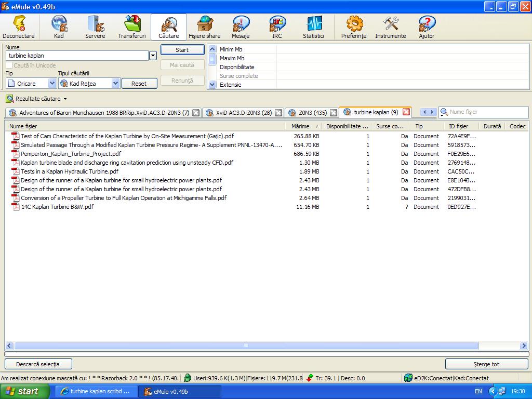Click Șterge tot button
Image resolution: width=532 pixels, height=399 pixels.
tap(486, 364)
